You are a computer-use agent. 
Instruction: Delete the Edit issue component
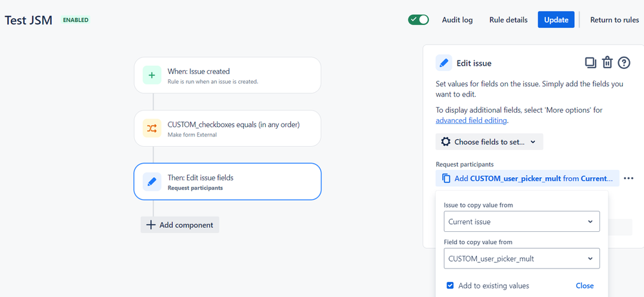tap(607, 62)
